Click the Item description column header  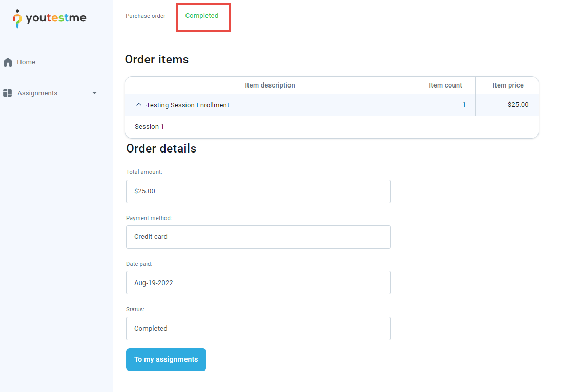pos(270,85)
